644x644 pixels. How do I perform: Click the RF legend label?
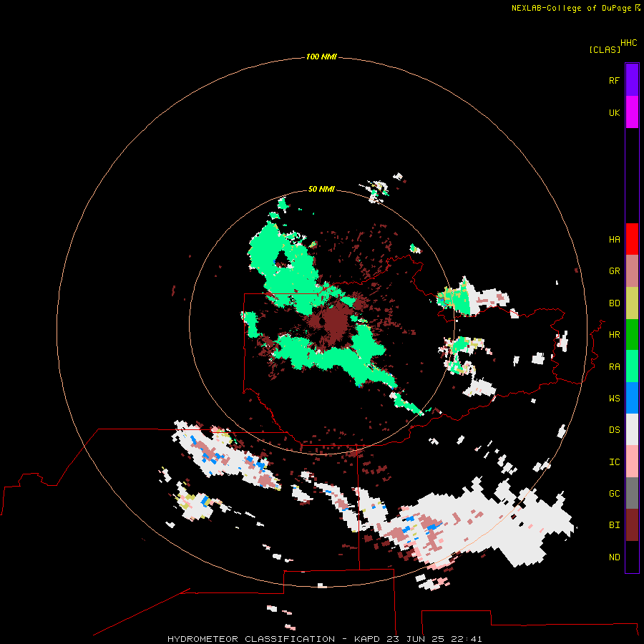coord(614,80)
